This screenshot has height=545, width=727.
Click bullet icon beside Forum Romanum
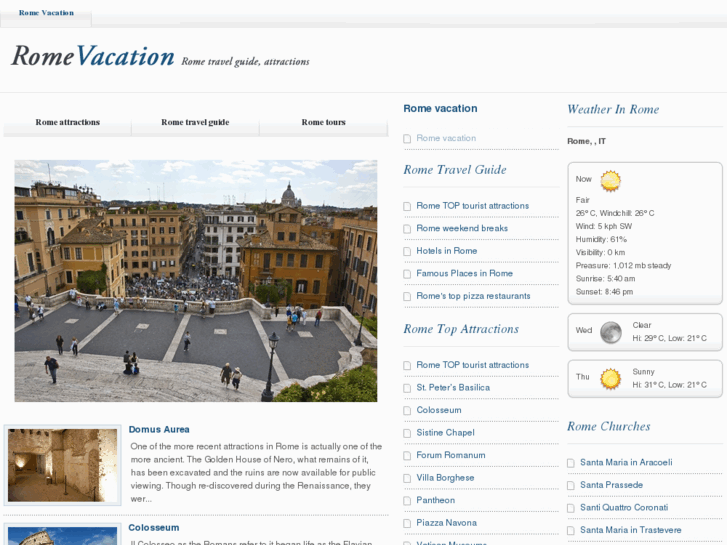point(407,456)
